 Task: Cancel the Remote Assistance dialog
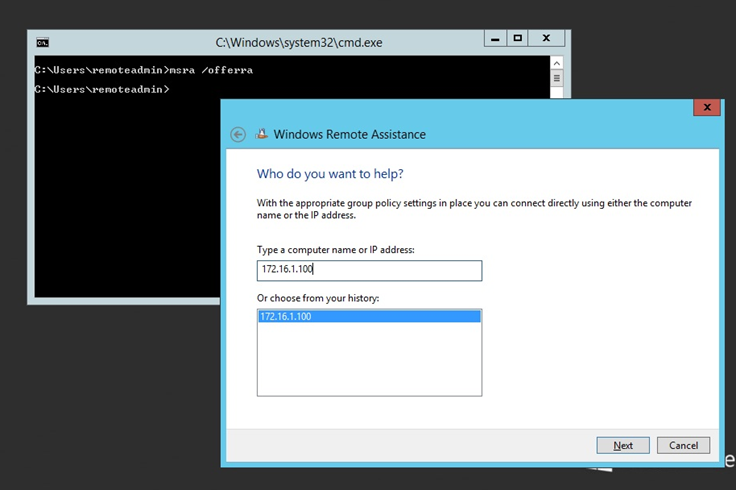pyautogui.click(x=683, y=445)
